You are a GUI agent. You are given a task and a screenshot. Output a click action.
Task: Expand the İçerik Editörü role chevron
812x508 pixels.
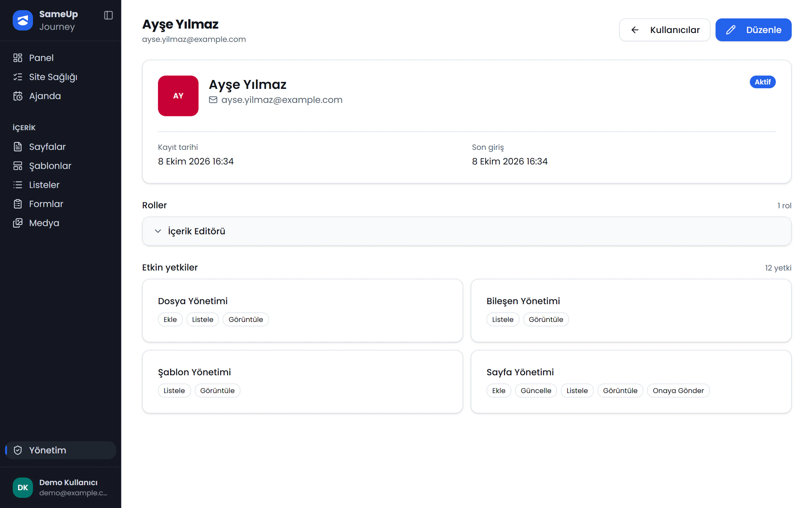click(x=158, y=231)
